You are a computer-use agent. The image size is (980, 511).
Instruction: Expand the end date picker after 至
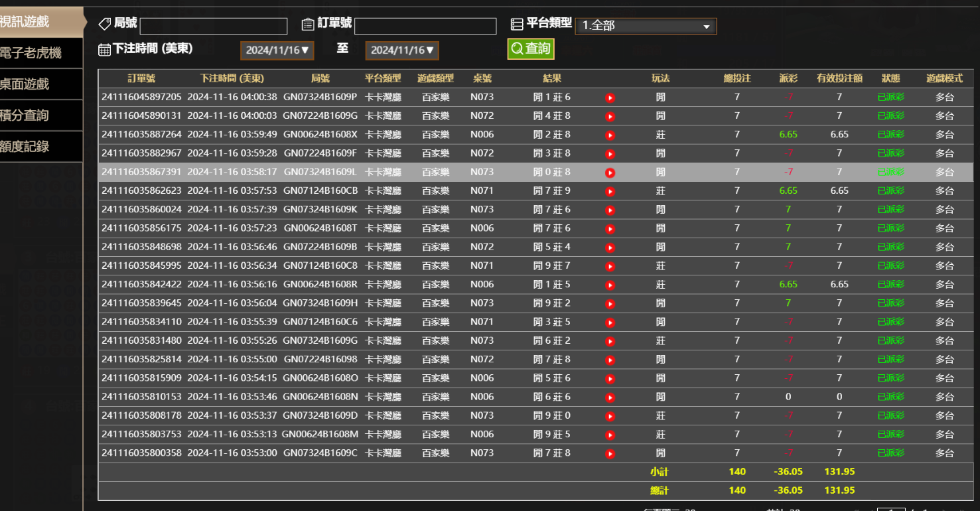point(401,50)
